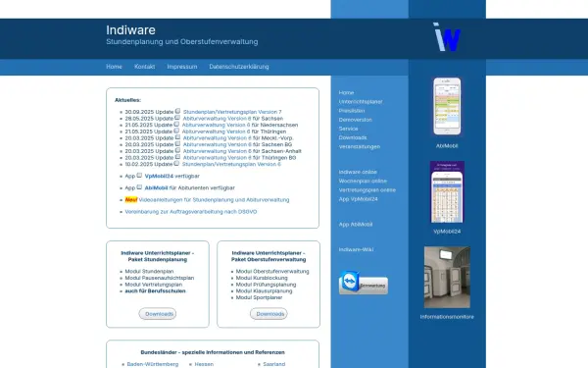Open Downloads in the sidebar menu
Viewport: 588px width, 368px height.
coord(353,137)
